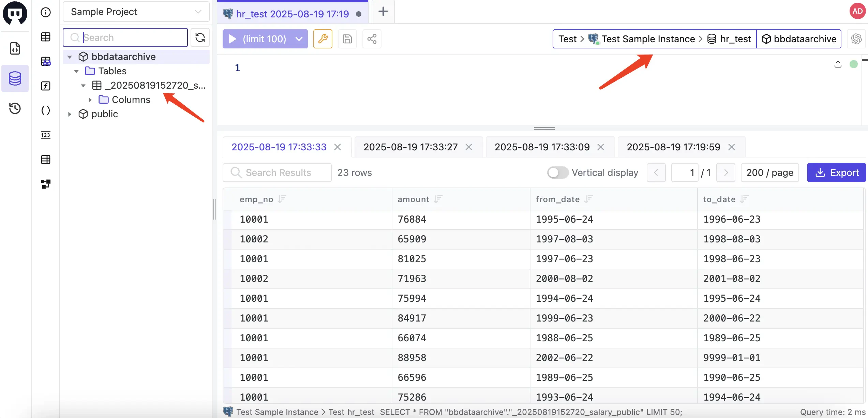Screen dimensions: 868x418
Task: Share the worksheet via the share icon
Action: click(x=372, y=39)
